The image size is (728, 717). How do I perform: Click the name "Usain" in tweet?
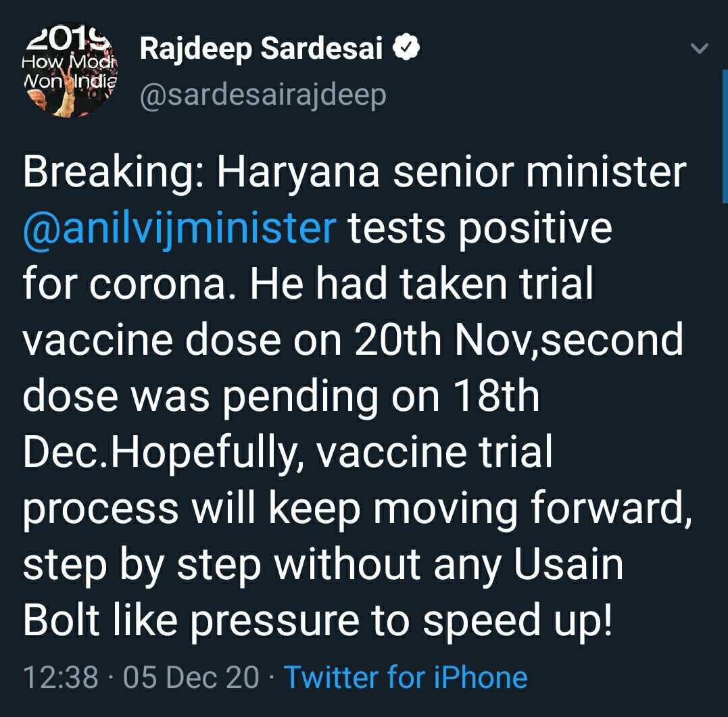point(568,565)
